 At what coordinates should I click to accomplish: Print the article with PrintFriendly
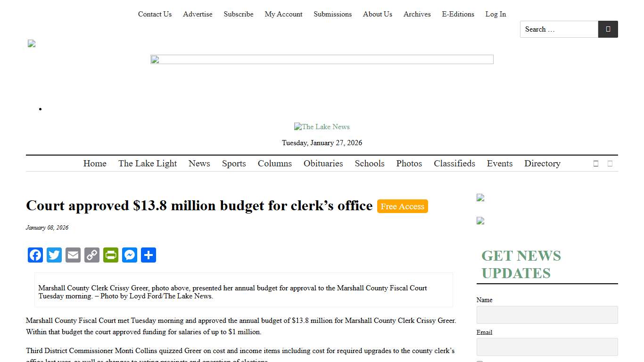click(111, 255)
